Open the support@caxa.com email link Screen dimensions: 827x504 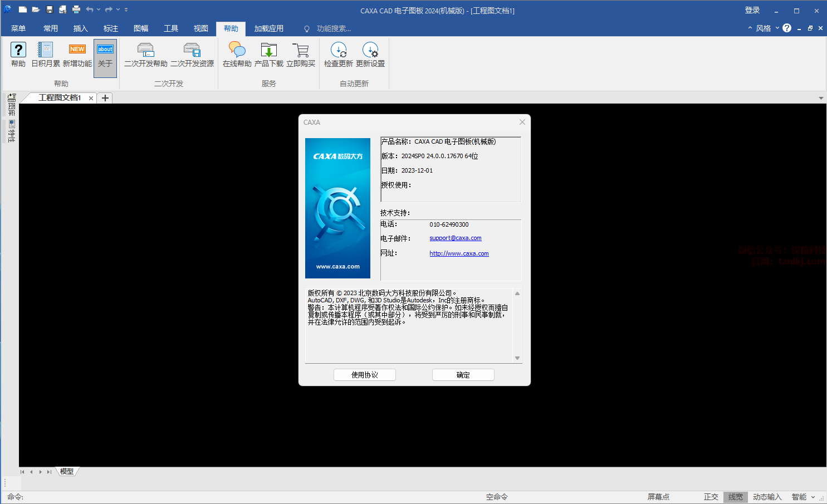(455, 238)
